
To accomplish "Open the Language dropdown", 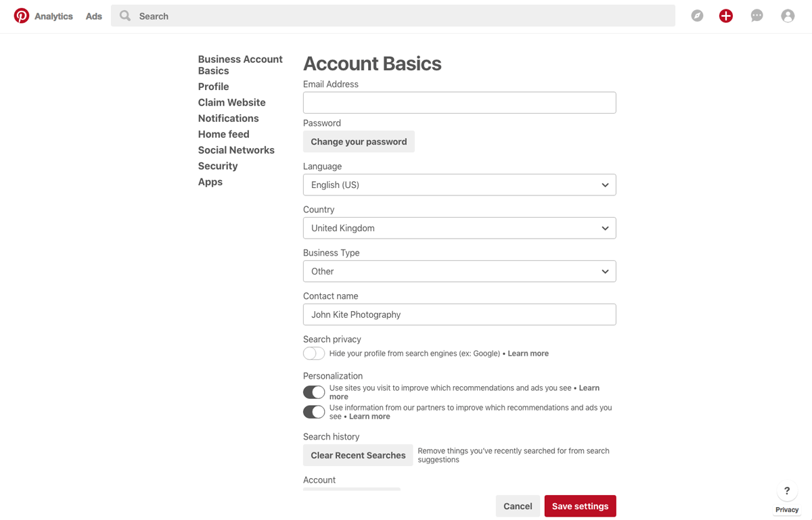I will pyautogui.click(x=459, y=185).
